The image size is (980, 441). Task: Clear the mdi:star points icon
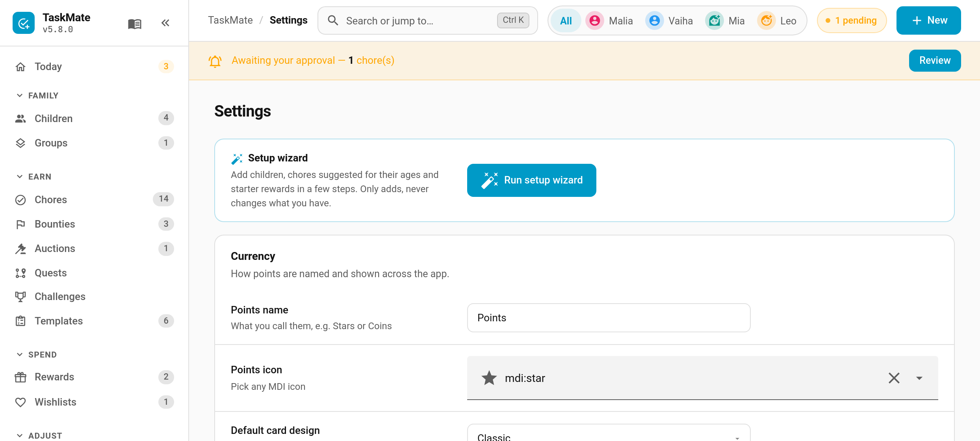click(894, 378)
